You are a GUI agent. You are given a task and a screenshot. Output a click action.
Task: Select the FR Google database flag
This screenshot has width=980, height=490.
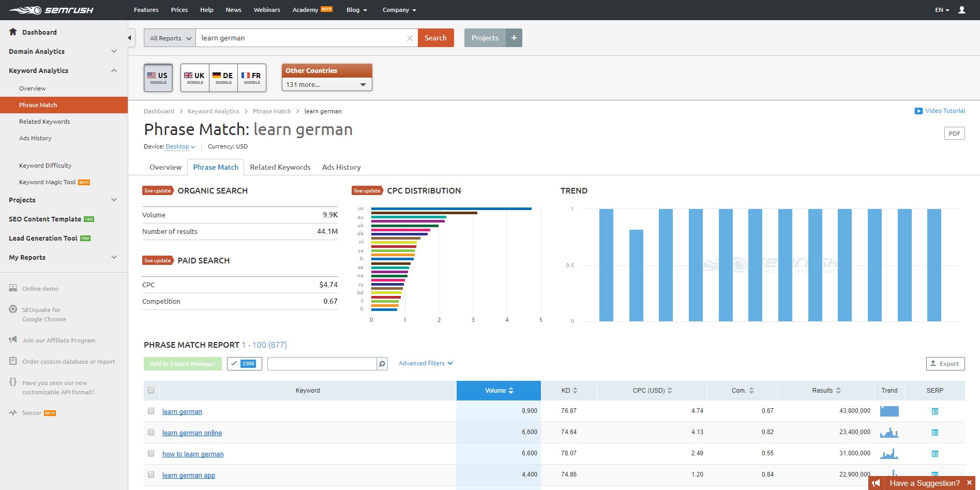pyautogui.click(x=252, y=78)
